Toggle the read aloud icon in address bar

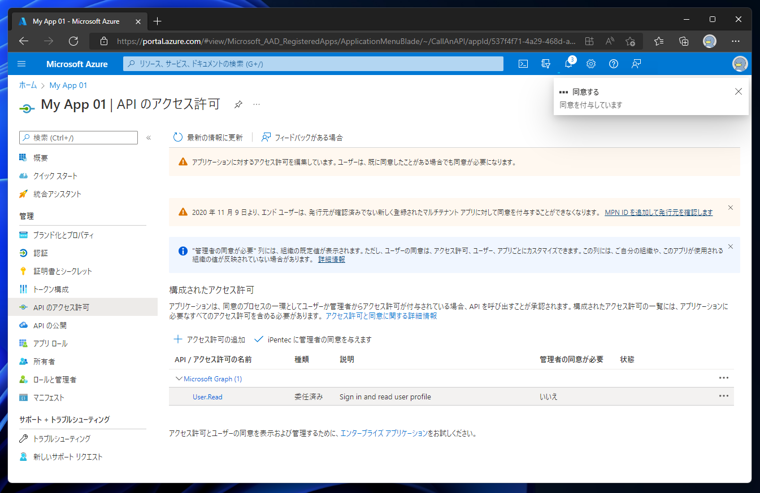[609, 41]
